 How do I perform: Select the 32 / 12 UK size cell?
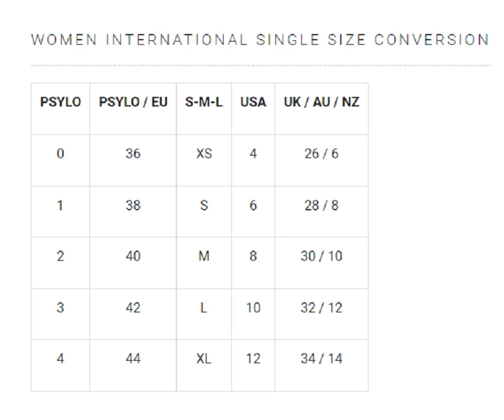click(321, 308)
